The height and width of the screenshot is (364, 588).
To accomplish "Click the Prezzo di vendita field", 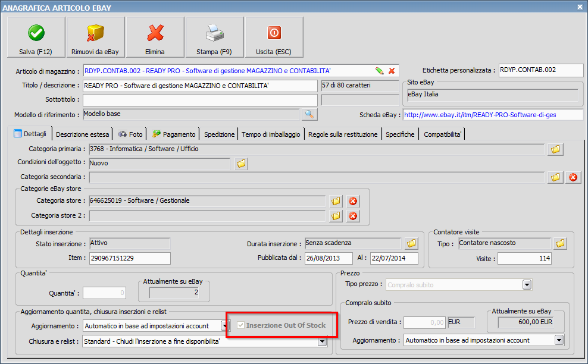I will point(424,322).
